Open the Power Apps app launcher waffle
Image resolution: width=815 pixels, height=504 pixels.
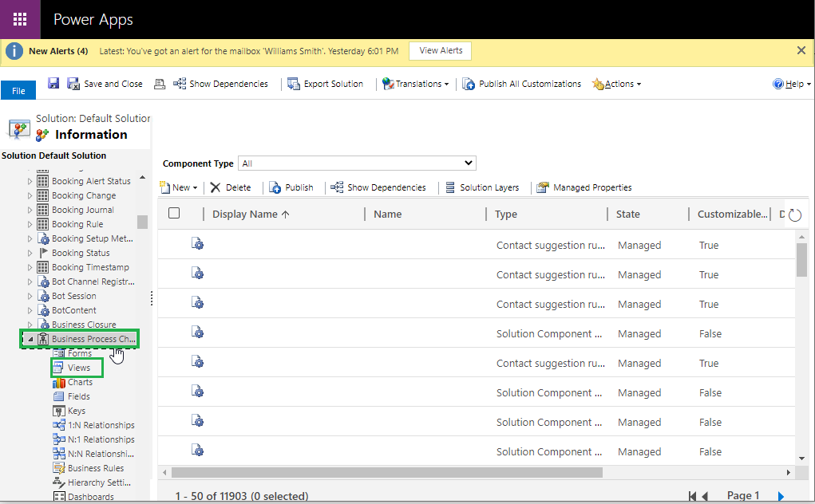pos(20,19)
